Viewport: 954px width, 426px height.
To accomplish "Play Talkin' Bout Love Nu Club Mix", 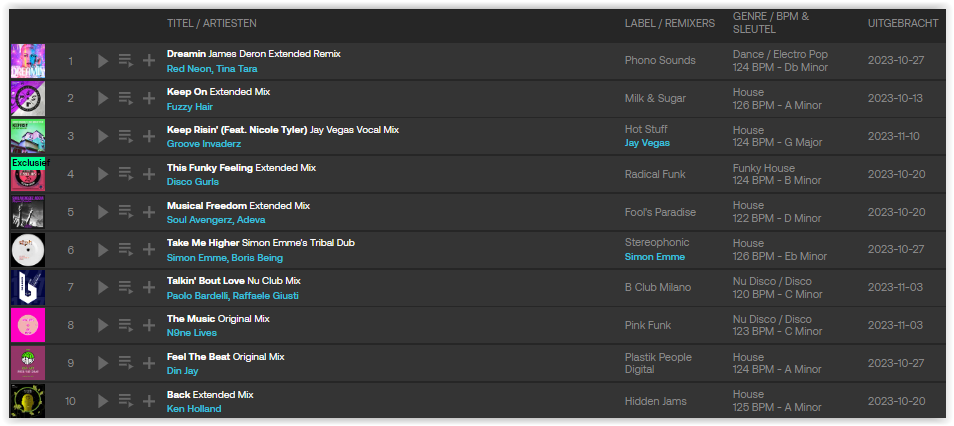I will coord(103,287).
